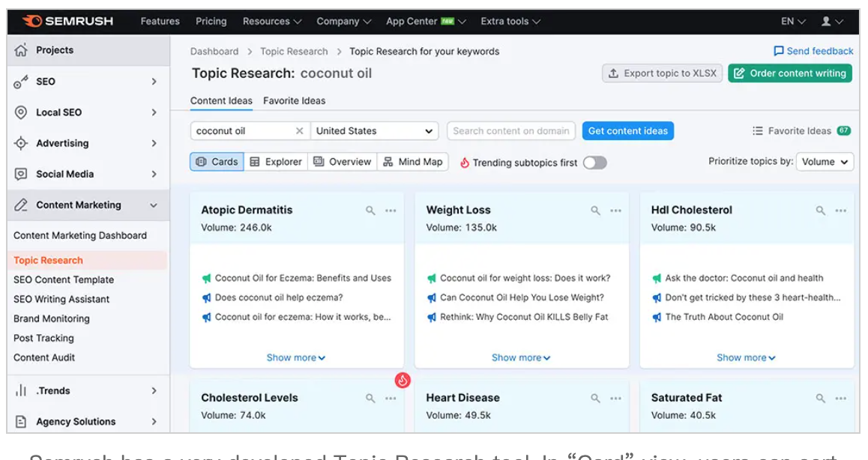Click the Content Marketing pencil icon
Image resolution: width=868 pixels, height=460 pixels.
tap(20, 205)
